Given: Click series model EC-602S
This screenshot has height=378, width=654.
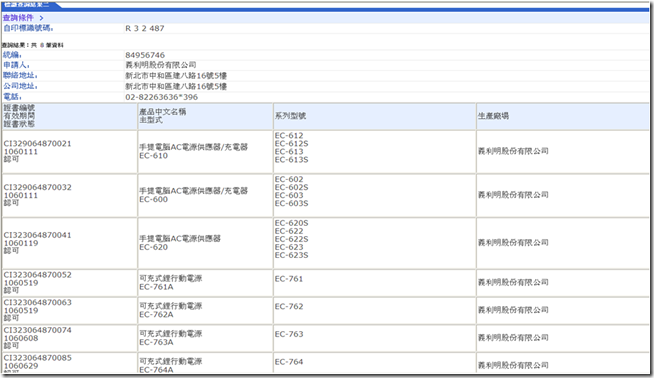Looking at the screenshot, I should click(292, 187).
